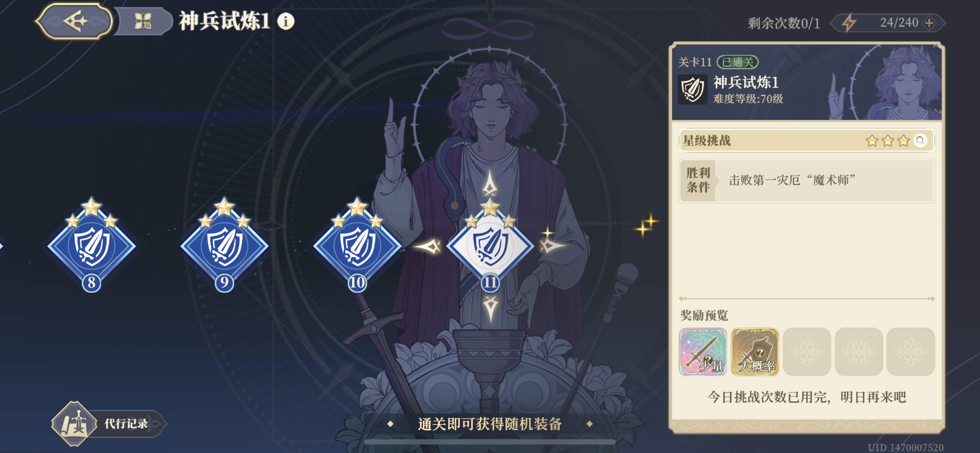Tap the back arrow button

click(x=75, y=21)
